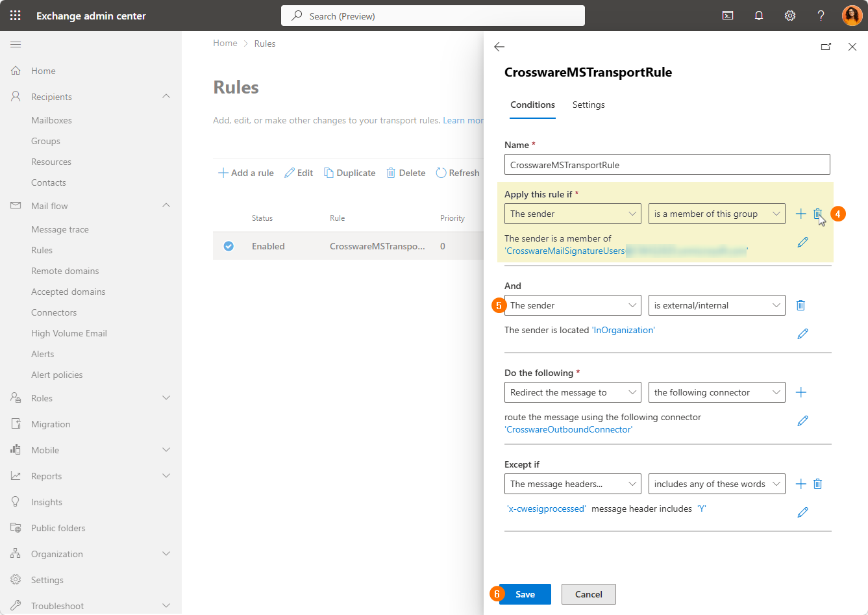Viewport: 868px width, 615px height.
Task: Open Connectors under Mail flow
Action: tap(54, 312)
